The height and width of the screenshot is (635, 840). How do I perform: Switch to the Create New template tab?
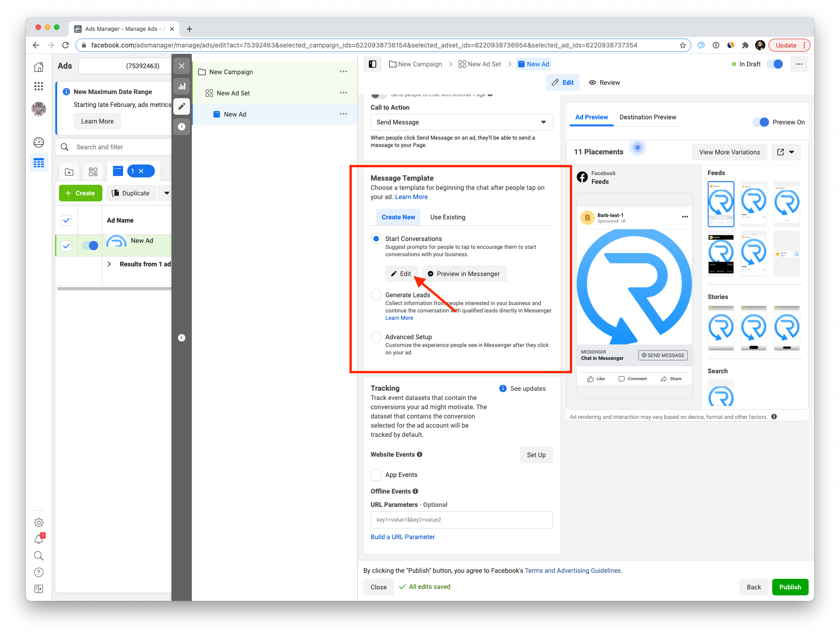(398, 217)
